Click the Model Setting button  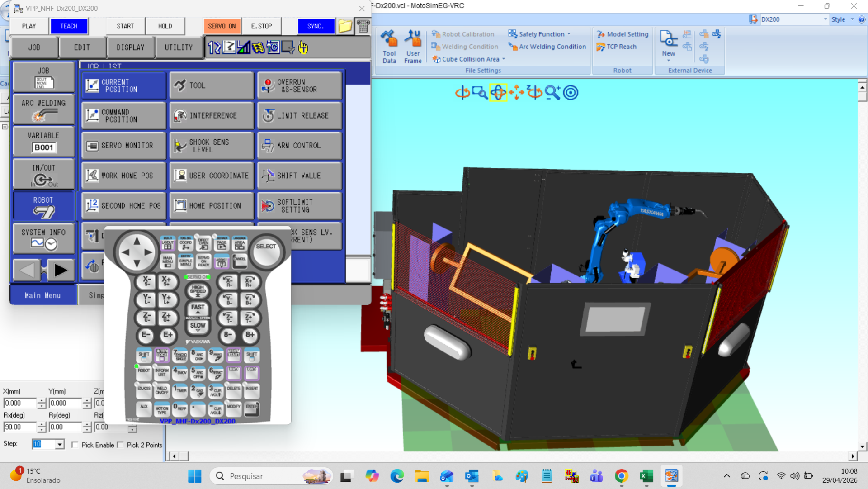point(623,34)
